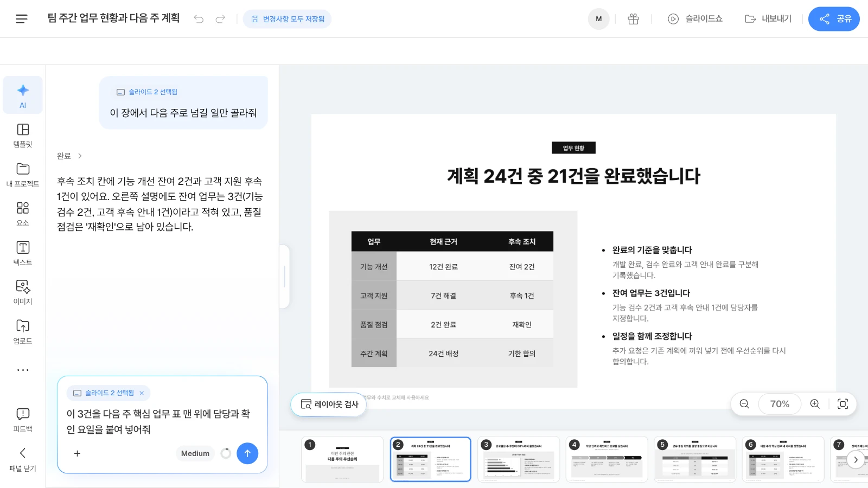
Task: Open the 업로드 upload panel
Action: (x=23, y=332)
